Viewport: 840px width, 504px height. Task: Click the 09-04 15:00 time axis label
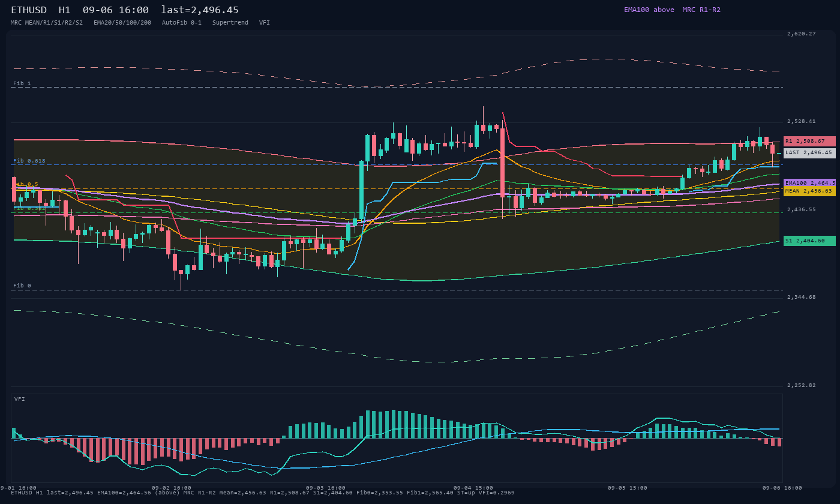pyautogui.click(x=473, y=488)
